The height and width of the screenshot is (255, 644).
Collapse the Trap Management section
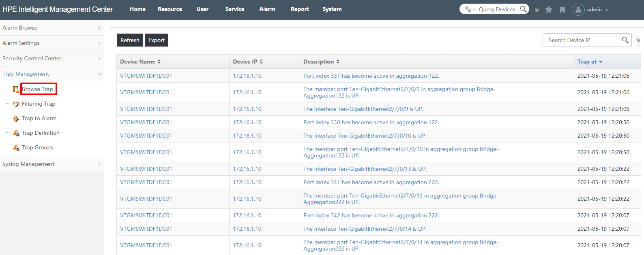point(52,74)
